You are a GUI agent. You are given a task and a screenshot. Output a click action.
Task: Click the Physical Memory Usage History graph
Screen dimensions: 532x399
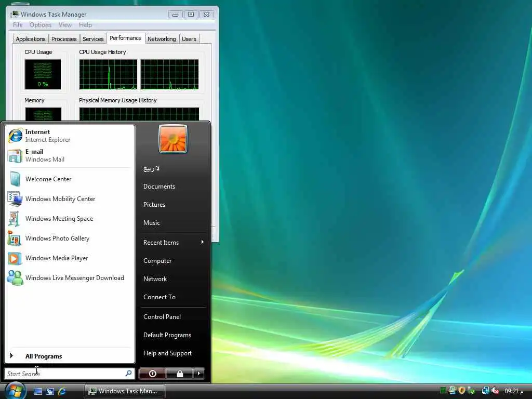[x=139, y=114]
